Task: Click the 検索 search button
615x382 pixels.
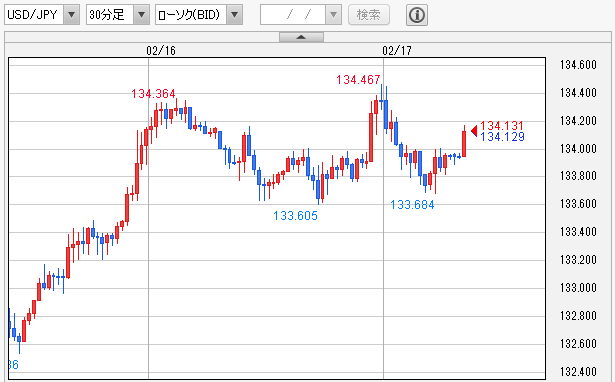Action: click(x=369, y=15)
